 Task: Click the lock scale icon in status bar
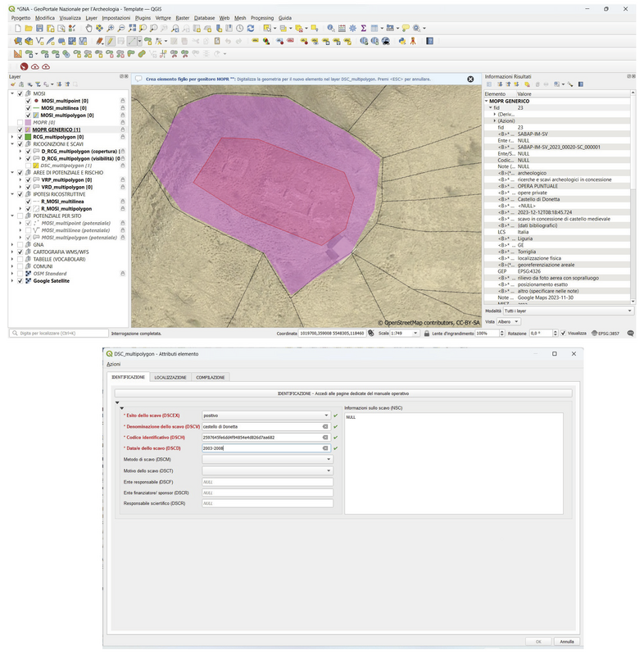[426, 334]
